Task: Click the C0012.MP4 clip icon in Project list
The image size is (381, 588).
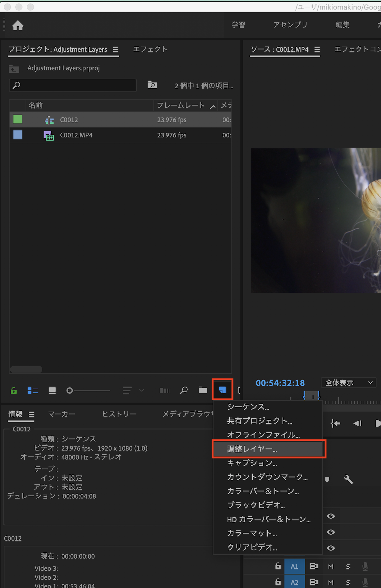Action: pyautogui.click(x=49, y=135)
